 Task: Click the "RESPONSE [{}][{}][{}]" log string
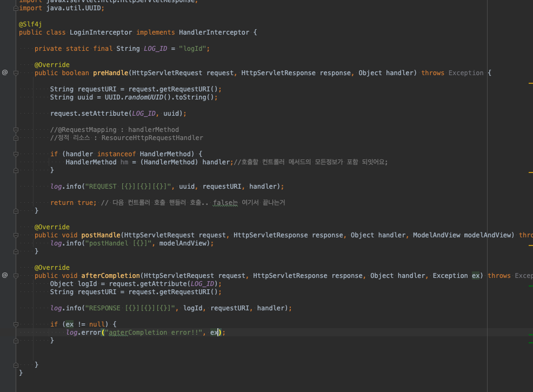(131, 308)
